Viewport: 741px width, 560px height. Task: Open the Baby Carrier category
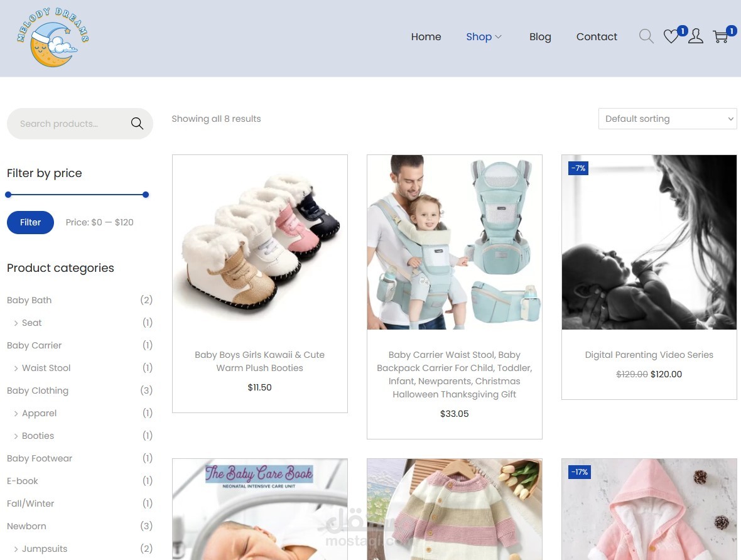[x=34, y=345]
